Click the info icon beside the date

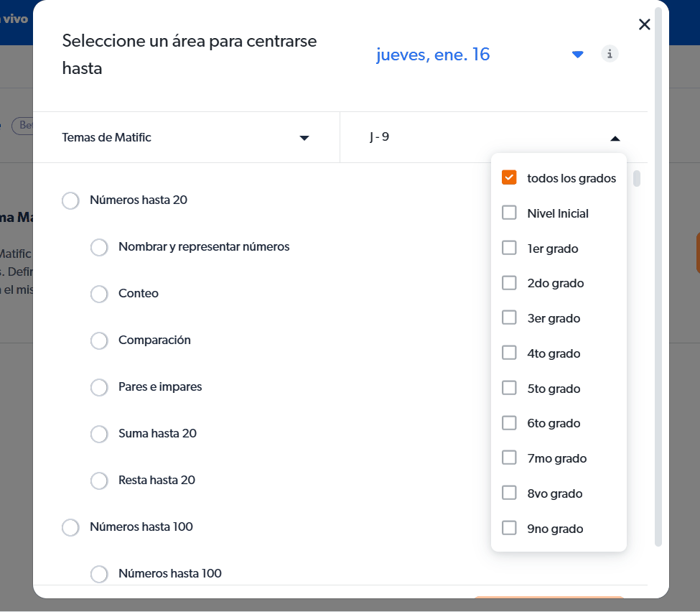click(x=610, y=54)
